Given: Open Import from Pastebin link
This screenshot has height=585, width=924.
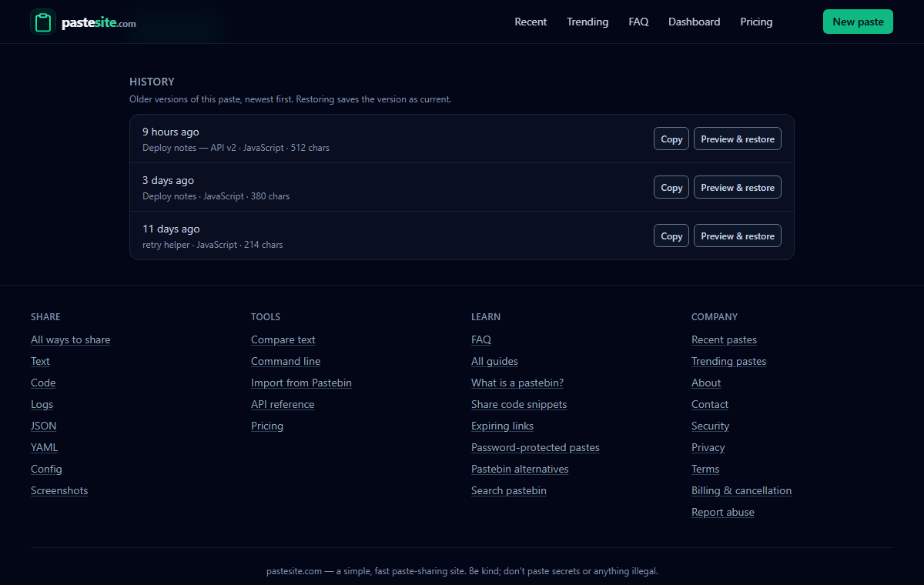Looking at the screenshot, I should 301,383.
